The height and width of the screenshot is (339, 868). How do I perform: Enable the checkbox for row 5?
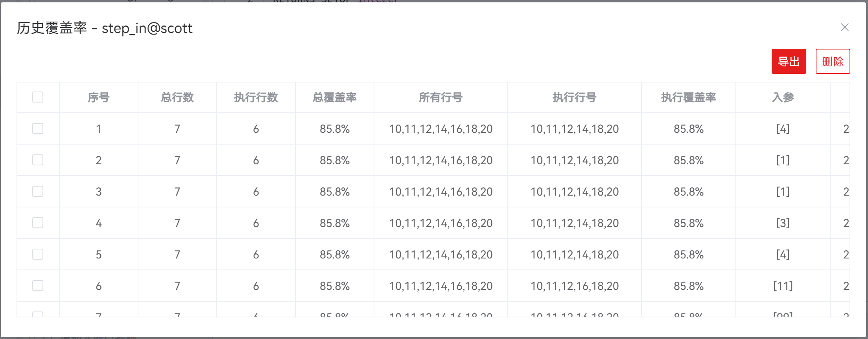(x=38, y=254)
